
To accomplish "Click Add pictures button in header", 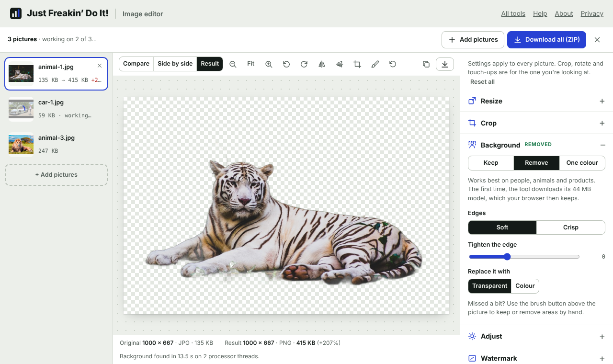I will [472, 40].
